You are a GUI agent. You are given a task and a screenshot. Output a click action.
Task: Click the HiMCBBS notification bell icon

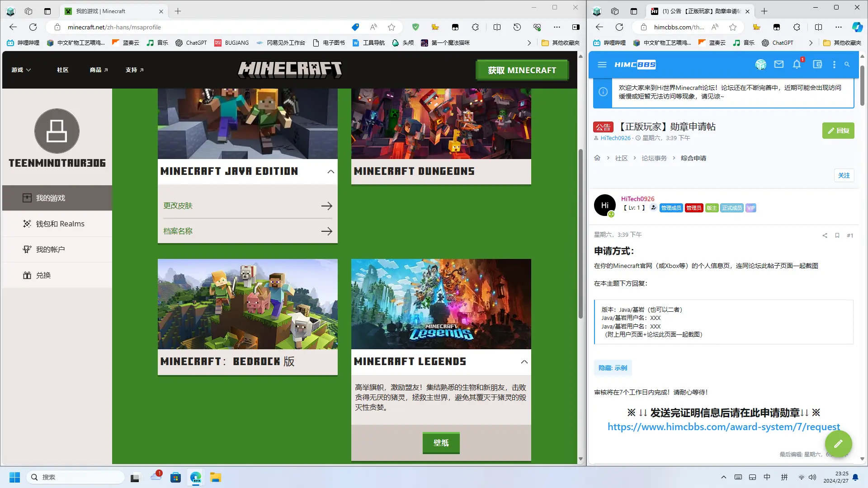797,65
